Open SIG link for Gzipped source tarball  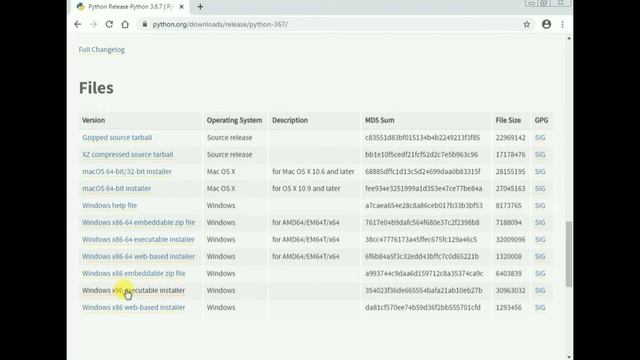coord(540,138)
